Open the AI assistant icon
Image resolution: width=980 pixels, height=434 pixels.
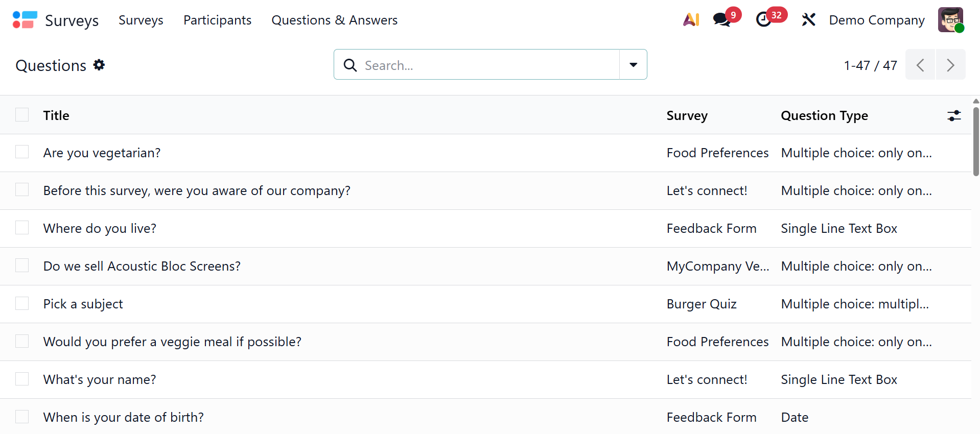coord(691,20)
